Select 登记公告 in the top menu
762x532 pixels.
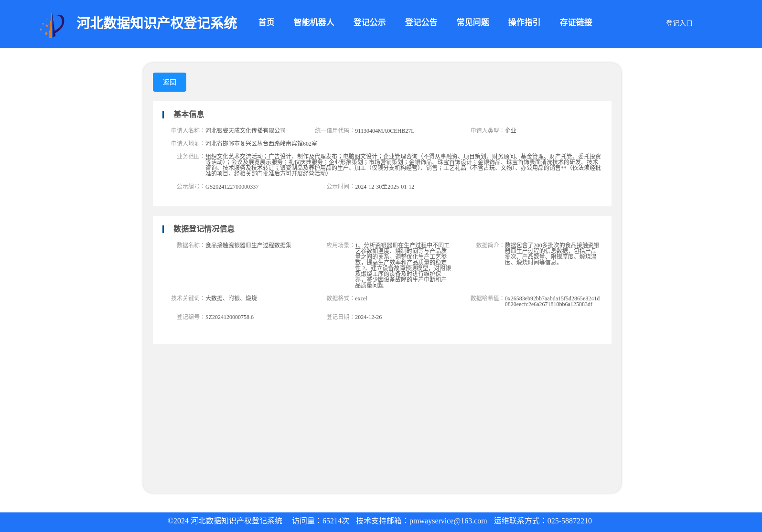click(421, 22)
